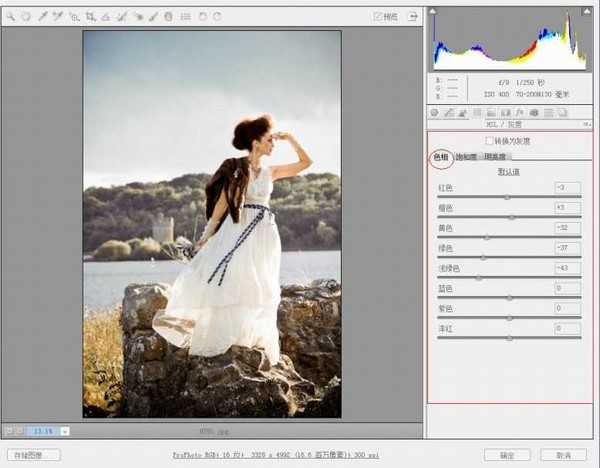Click the 红色 (Red) value input field

pyautogui.click(x=567, y=187)
